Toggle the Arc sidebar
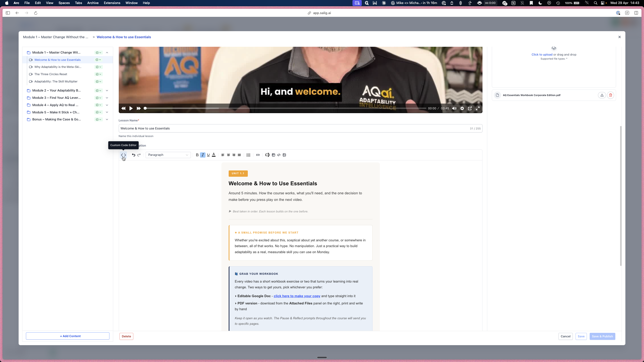The image size is (644, 362). (x=8, y=13)
